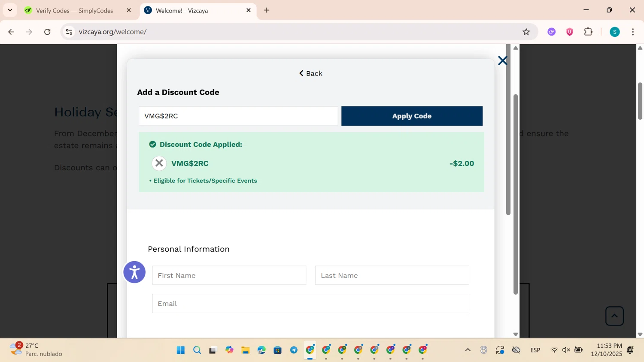Viewport: 644px width, 362px height.
Task: Click the muted volume icon
Action: pyautogui.click(x=566, y=350)
